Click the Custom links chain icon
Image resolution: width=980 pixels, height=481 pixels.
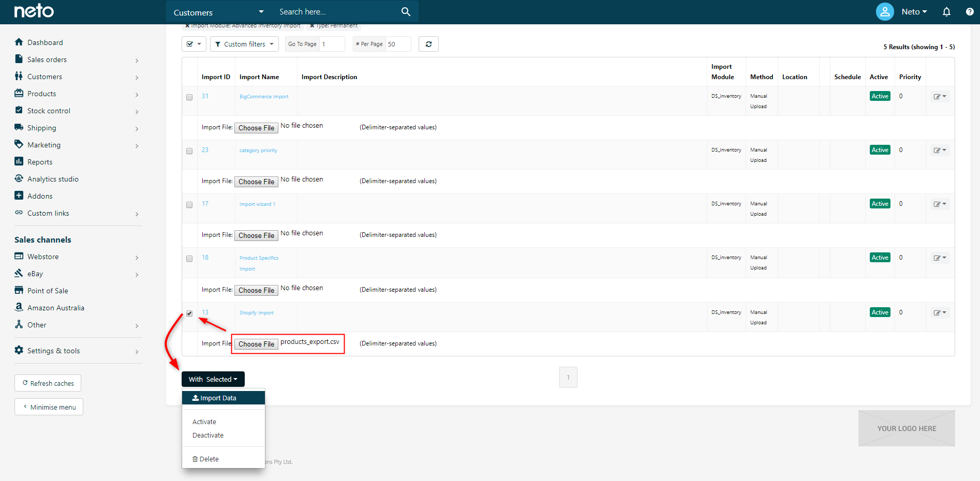coord(19,213)
